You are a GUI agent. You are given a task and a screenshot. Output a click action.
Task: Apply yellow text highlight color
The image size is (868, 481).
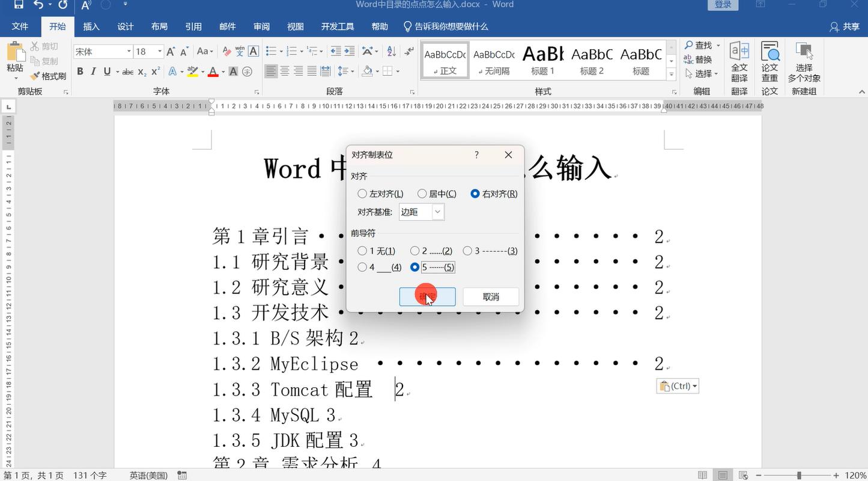pyautogui.click(x=192, y=72)
